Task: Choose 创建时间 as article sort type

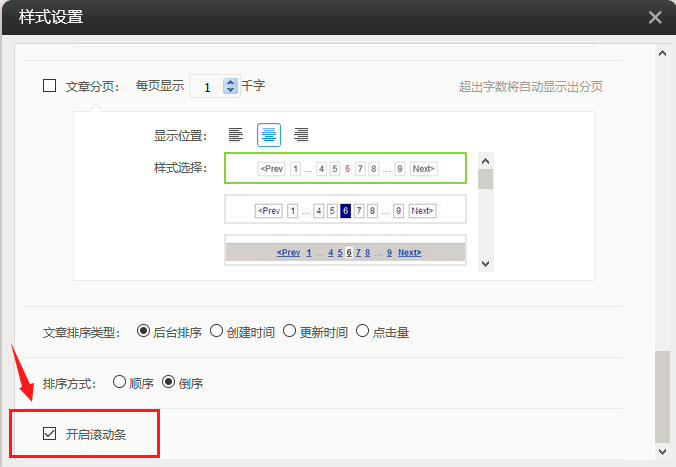Action: tap(216, 331)
